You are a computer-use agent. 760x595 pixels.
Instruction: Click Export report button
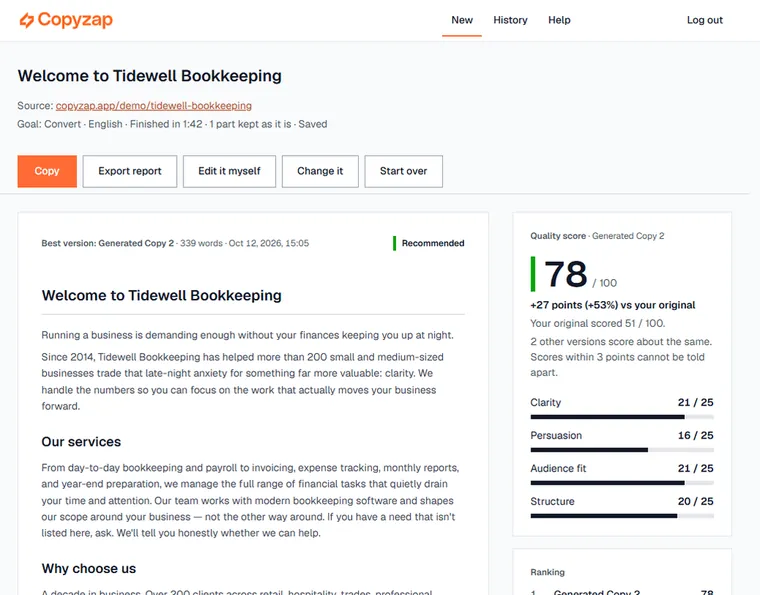click(130, 171)
